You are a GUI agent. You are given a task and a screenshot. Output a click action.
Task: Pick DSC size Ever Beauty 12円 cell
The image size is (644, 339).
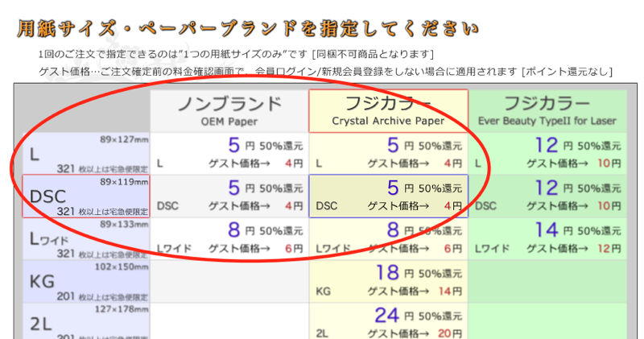coord(547,196)
